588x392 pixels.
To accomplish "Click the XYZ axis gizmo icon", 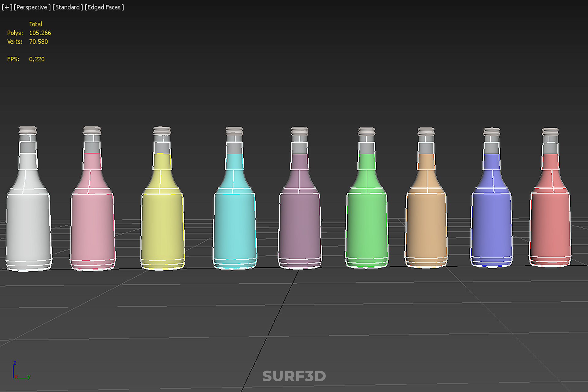I will 20,371.
